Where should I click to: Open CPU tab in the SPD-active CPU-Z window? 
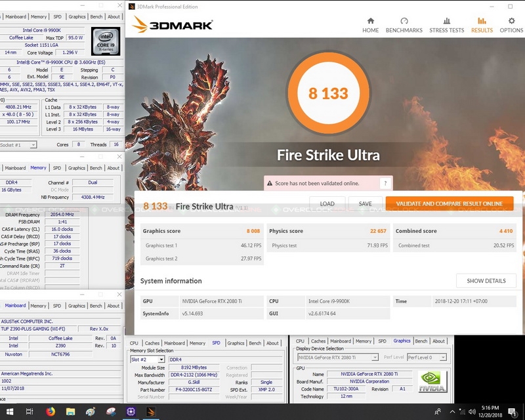point(134,343)
